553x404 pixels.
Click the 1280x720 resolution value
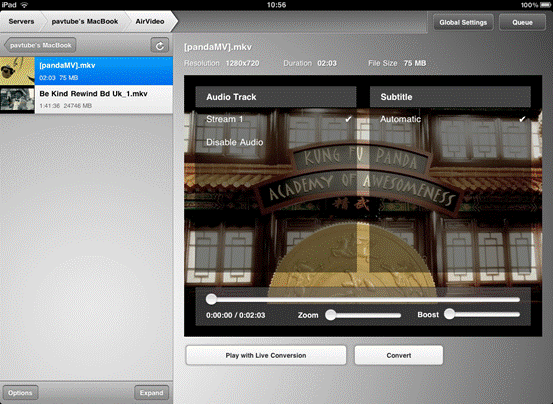[x=242, y=63]
